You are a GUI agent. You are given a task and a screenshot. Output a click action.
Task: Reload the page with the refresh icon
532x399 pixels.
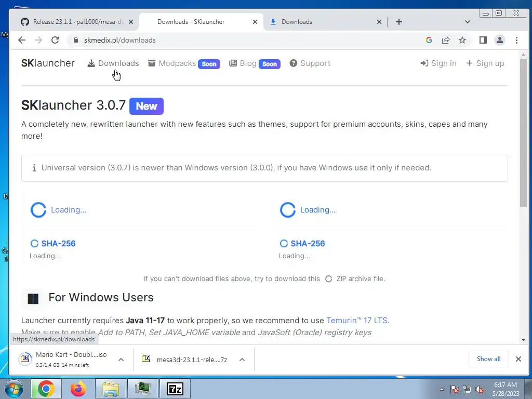(55, 40)
